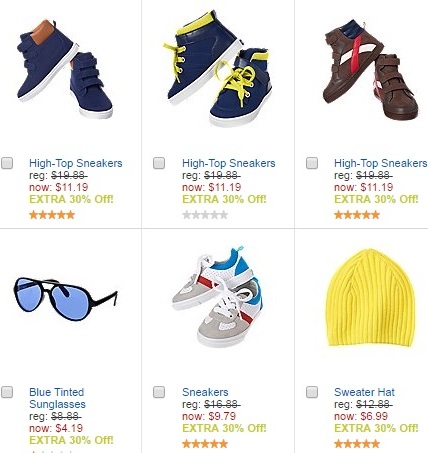Image resolution: width=428 pixels, height=453 pixels.
Task: View the yellow-laced navy sneakers photo
Action: 218,69
